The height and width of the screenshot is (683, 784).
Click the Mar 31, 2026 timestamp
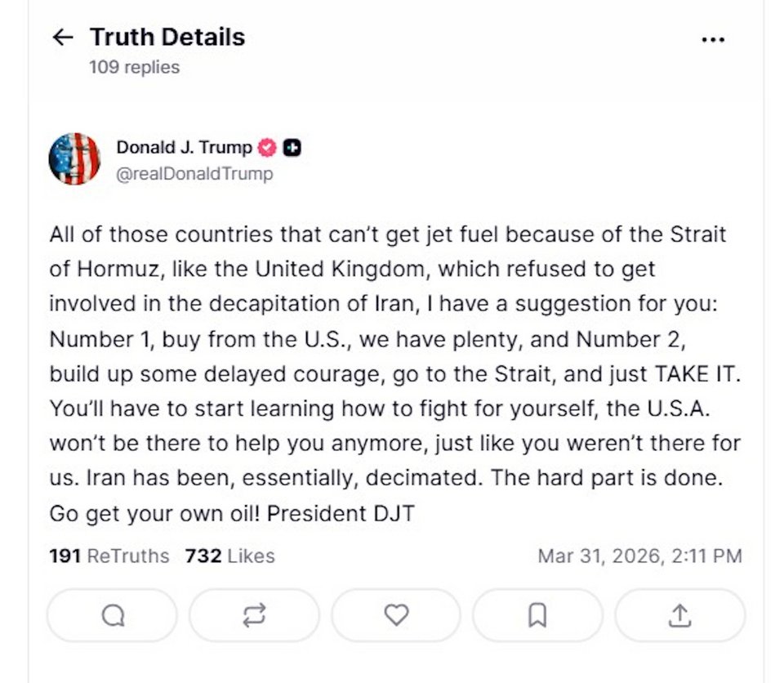(639, 556)
